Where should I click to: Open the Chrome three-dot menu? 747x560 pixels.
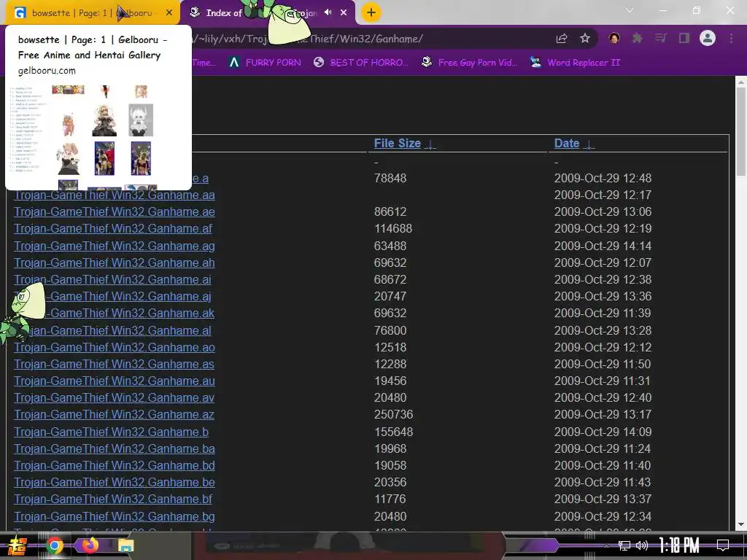pyautogui.click(x=731, y=38)
